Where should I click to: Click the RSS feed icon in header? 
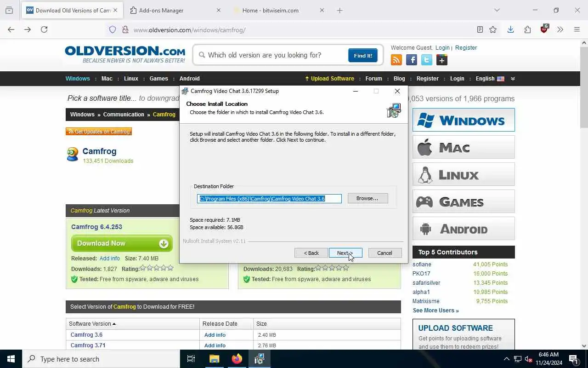pos(396,60)
